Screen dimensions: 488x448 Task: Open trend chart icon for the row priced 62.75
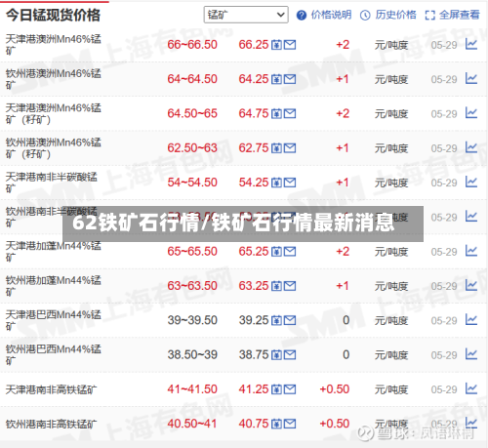pos(471,147)
